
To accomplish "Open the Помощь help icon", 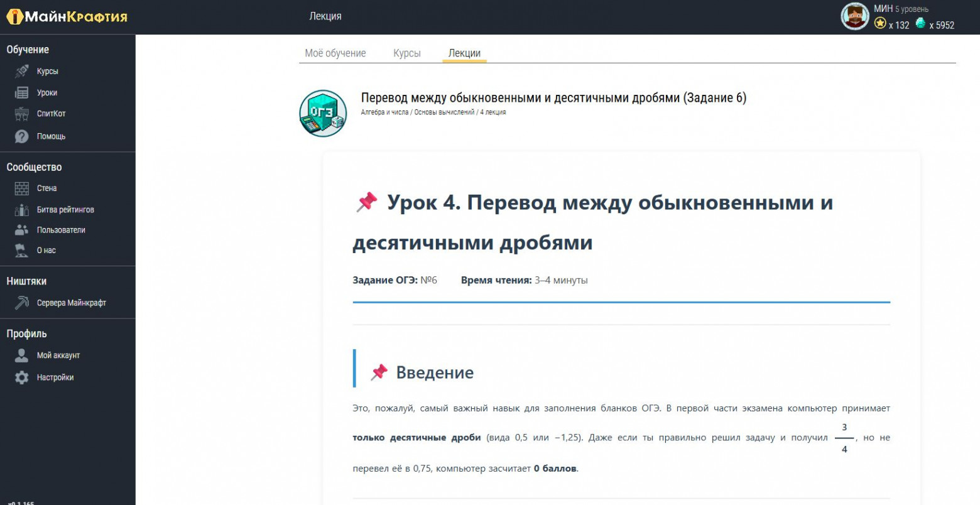I will pos(21,136).
